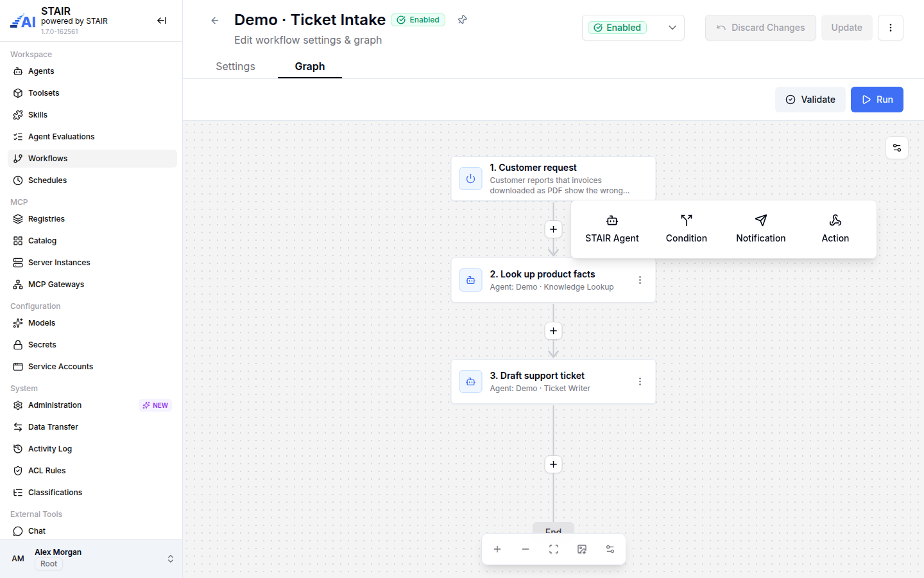
Task: Zoom in on the graph canvas
Action: pos(497,549)
